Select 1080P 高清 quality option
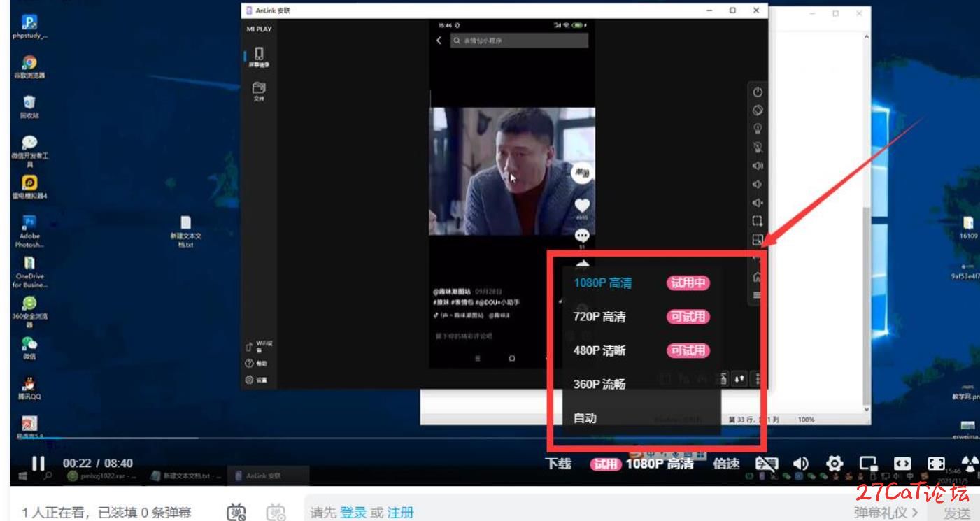980x521 pixels. tap(602, 283)
